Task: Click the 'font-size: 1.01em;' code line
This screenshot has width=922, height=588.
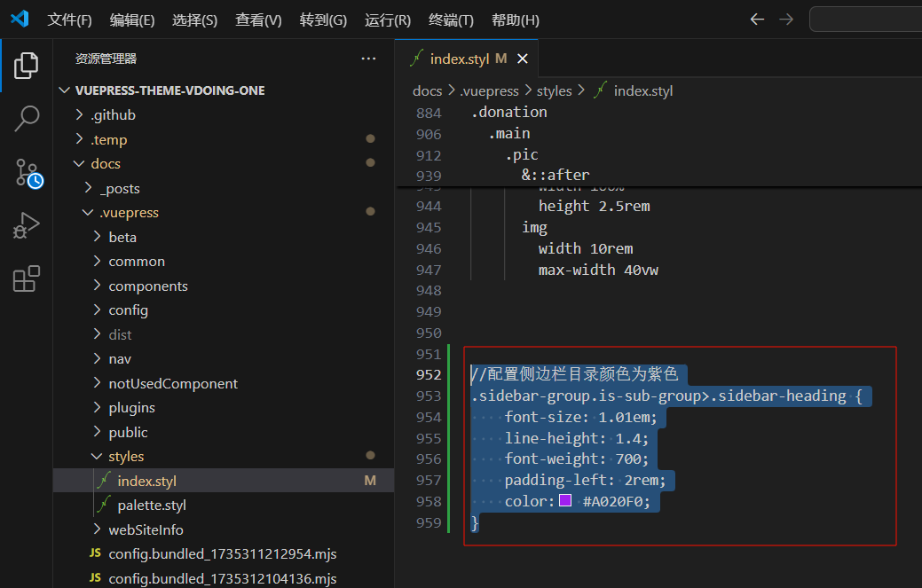Action: pyautogui.click(x=581, y=417)
